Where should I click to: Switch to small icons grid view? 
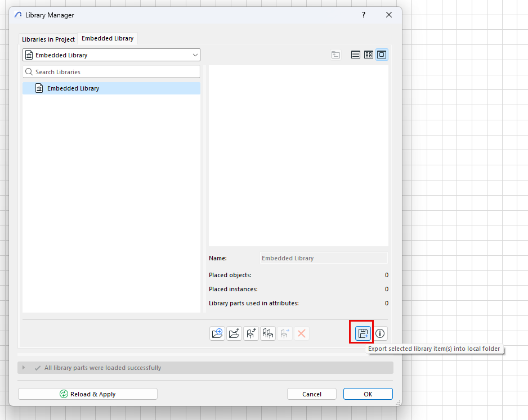point(369,55)
